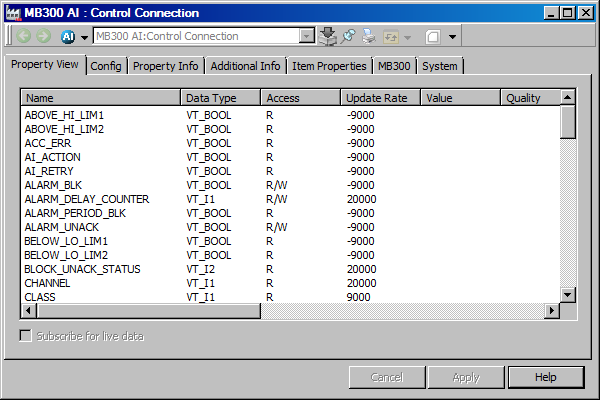Click the blue AI object icon

[x=68, y=37]
